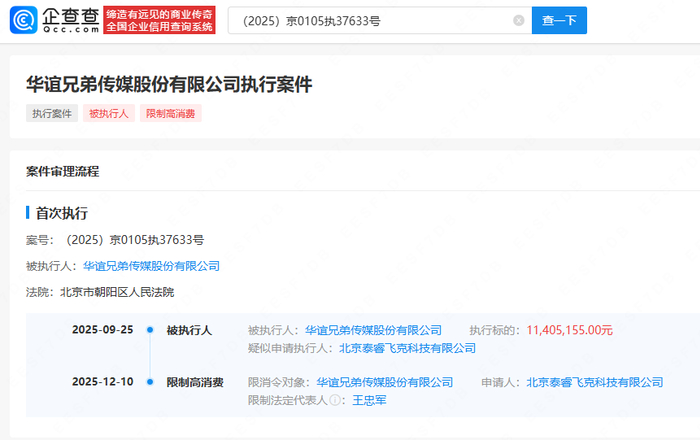The image size is (700, 440).
Task: Clear the search box with the X icon
Action: click(518, 20)
